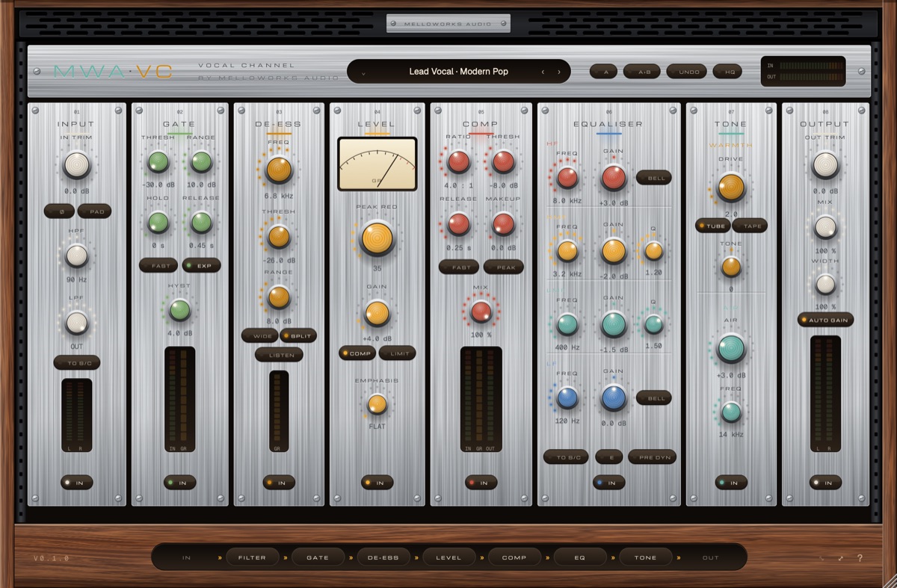Select COMP in the signal chain bar

pyautogui.click(x=514, y=557)
